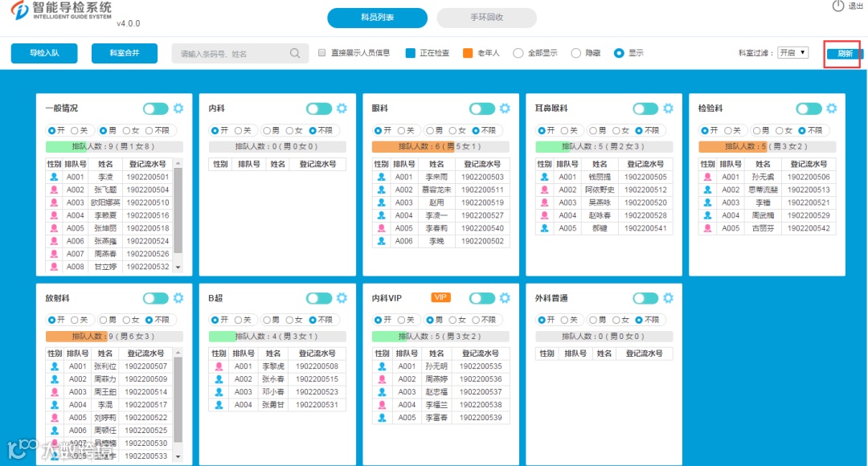Screen dimensions: 868x466
Task: Select 关 radio in 内科 card
Action: (x=238, y=131)
